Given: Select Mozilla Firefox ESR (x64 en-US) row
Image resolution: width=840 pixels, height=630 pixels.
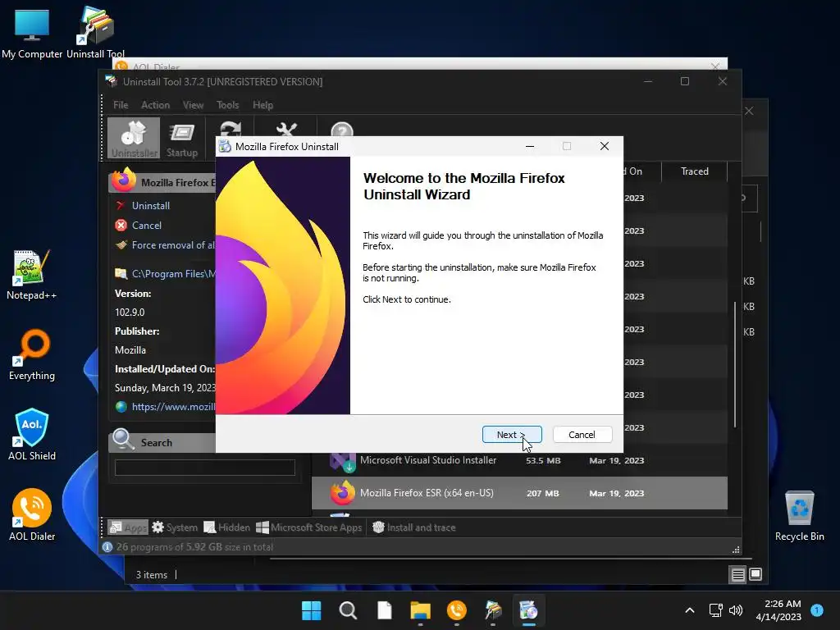Looking at the screenshot, I should click(x=519, y=493).
